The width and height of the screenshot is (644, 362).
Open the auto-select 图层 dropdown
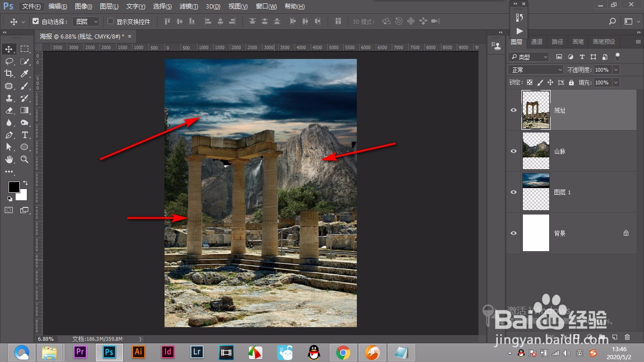tap(87, 21)
